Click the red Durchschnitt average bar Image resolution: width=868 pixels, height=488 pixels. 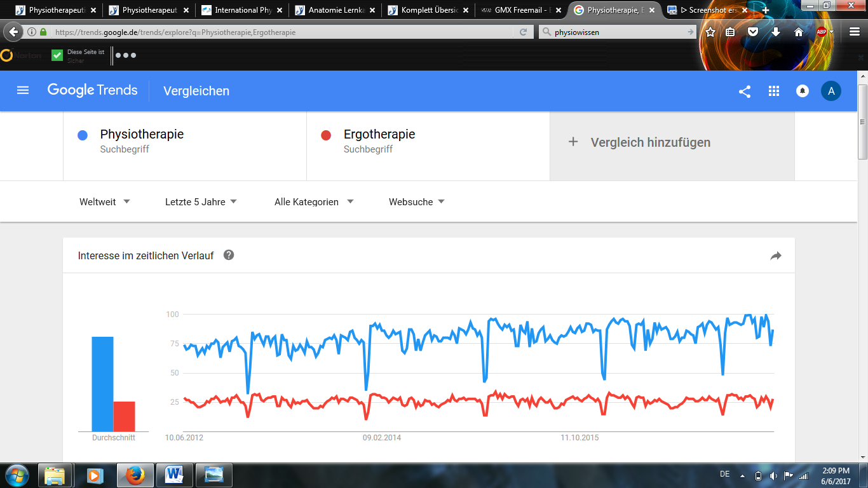124,416
